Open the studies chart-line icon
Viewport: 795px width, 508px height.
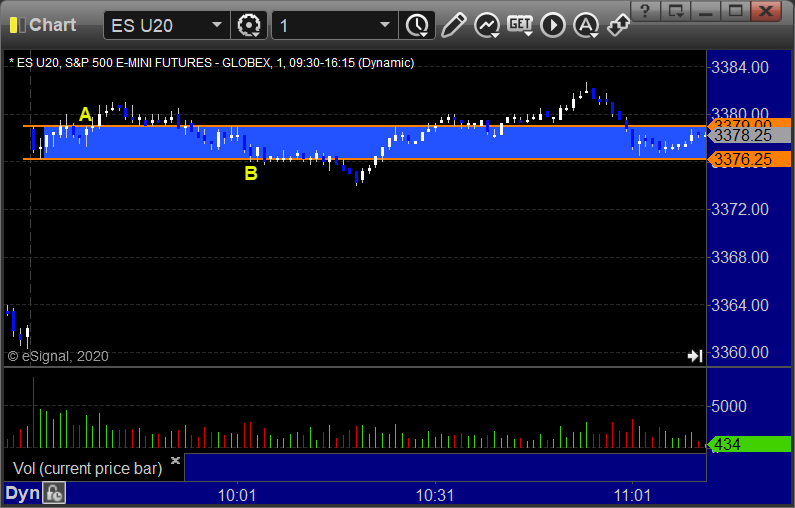[x=487, y=25]
